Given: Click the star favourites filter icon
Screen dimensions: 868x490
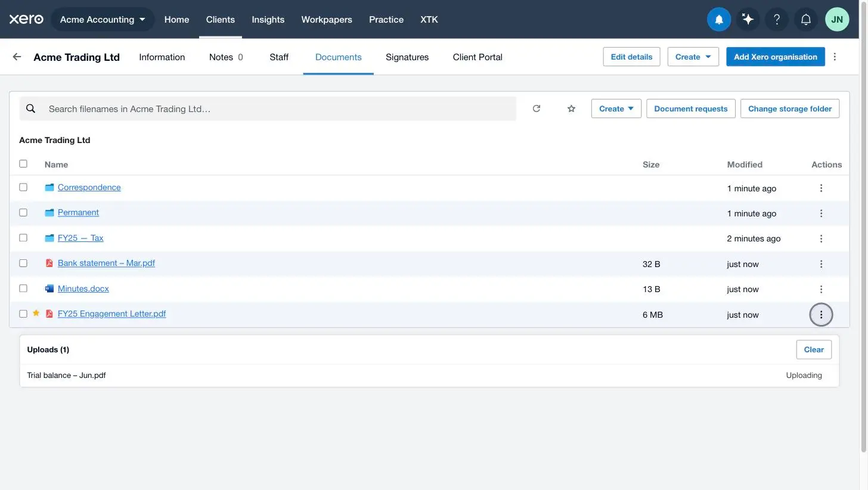Looking at the screenshot, I should click(x=571, y=108).
